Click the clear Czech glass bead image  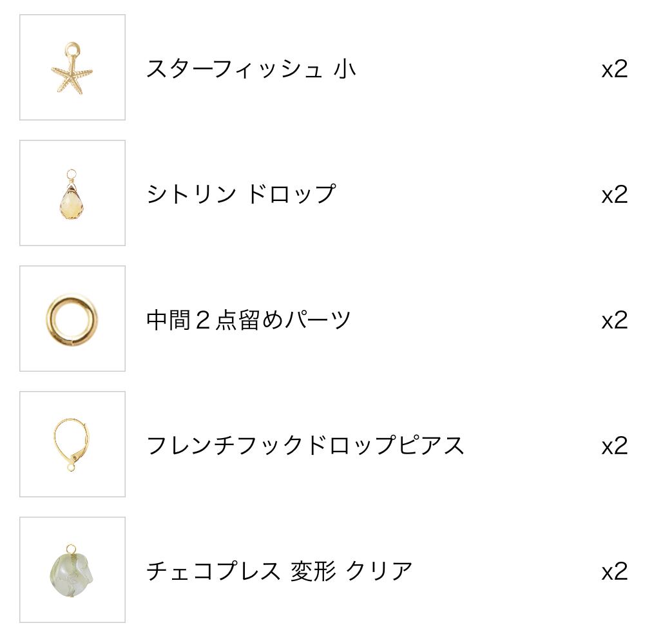[x=71, y=569]
